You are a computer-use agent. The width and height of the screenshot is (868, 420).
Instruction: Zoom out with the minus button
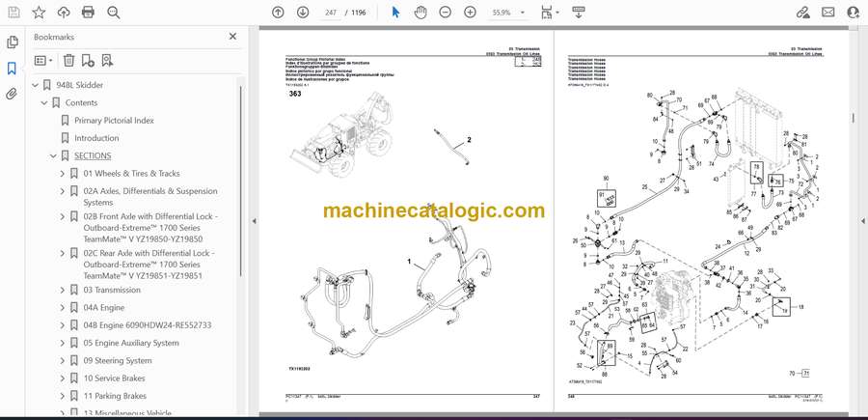point(445,13)
